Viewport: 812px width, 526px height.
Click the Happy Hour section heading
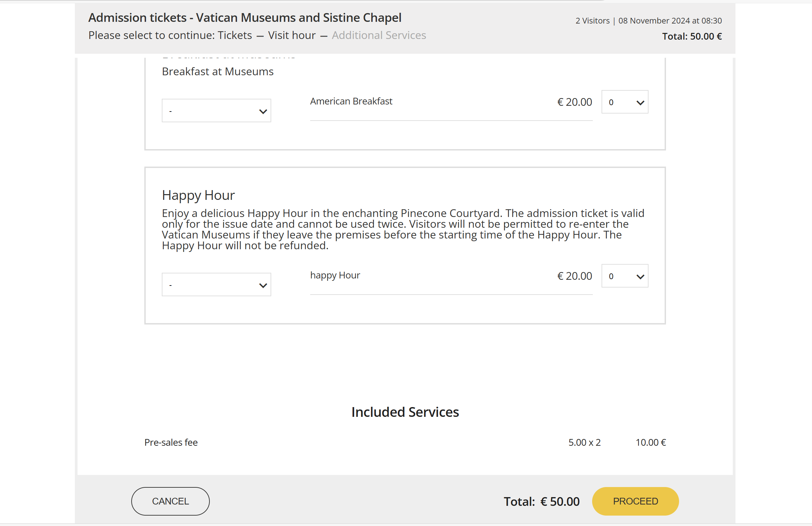pos(198,195)
